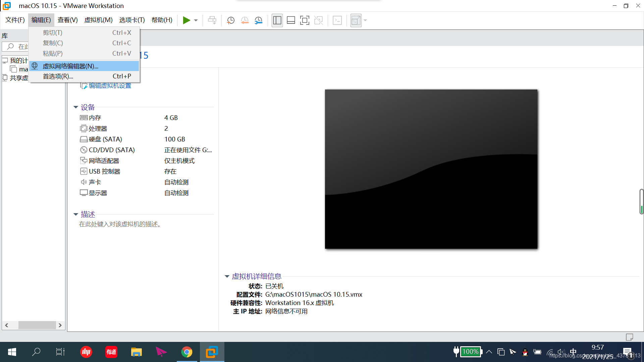Open the 虚拟机(M) menu
Viewport: 644px width, 362px height.
[x=99, y=20]
